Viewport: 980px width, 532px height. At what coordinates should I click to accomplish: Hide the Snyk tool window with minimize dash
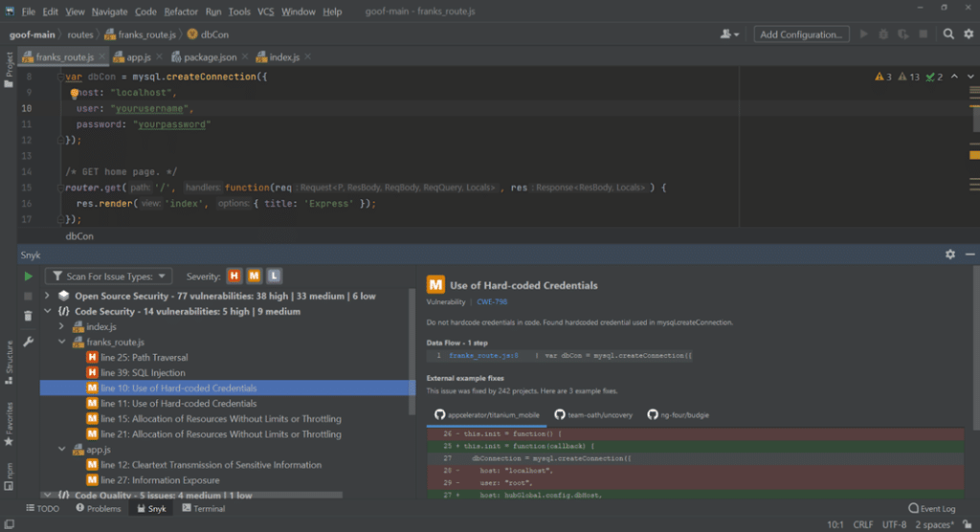pos(969,255)
